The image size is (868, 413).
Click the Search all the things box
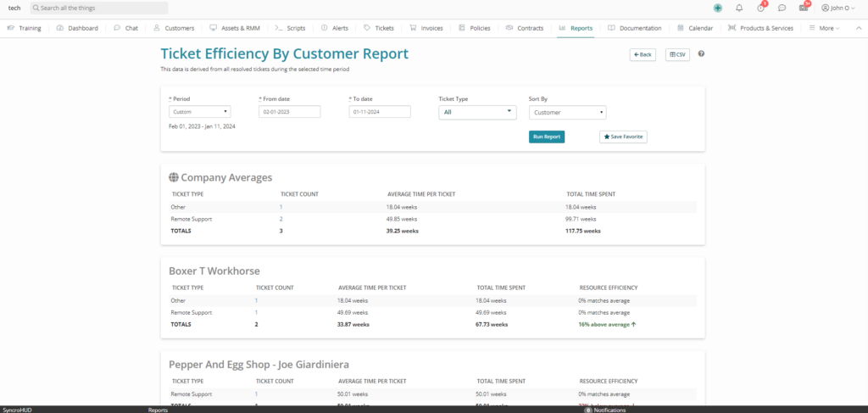[98, 8]
